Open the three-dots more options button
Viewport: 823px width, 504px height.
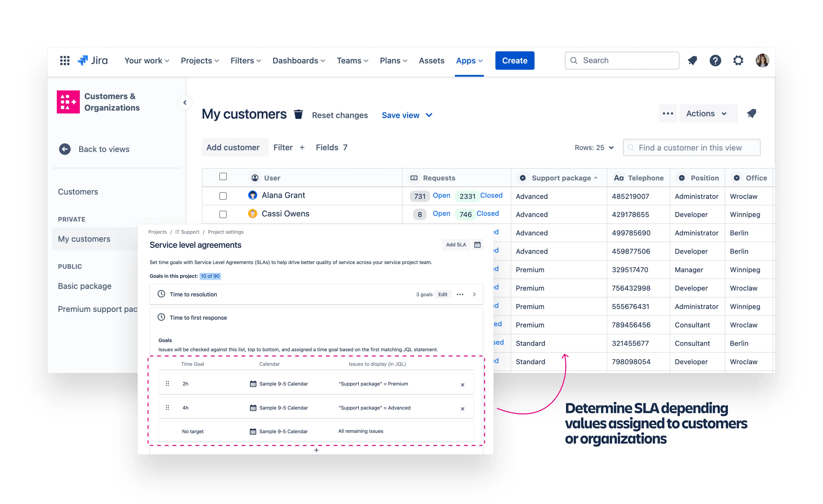point(668,114)
